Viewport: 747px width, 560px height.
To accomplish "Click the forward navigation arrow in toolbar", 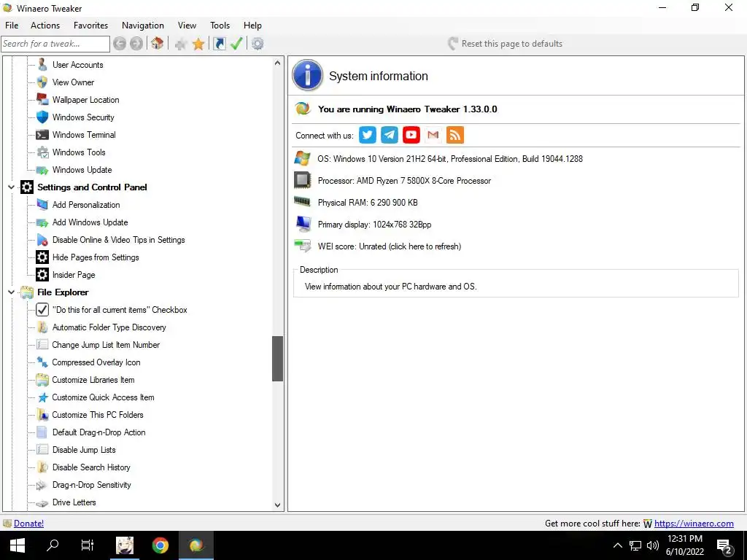I will [136, 44].
